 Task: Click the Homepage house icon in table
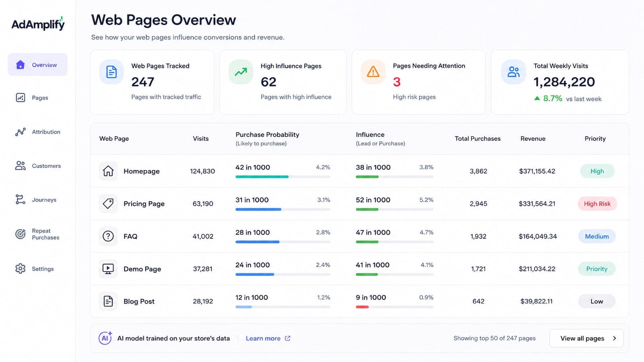[108, 171]
